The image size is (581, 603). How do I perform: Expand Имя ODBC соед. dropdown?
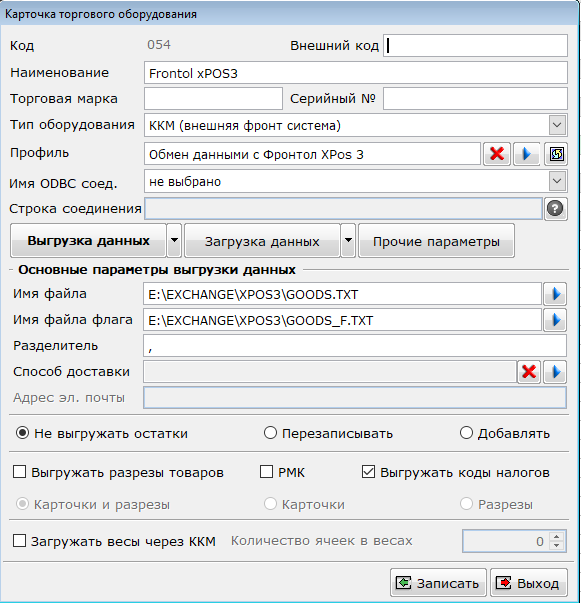point(557,181)
